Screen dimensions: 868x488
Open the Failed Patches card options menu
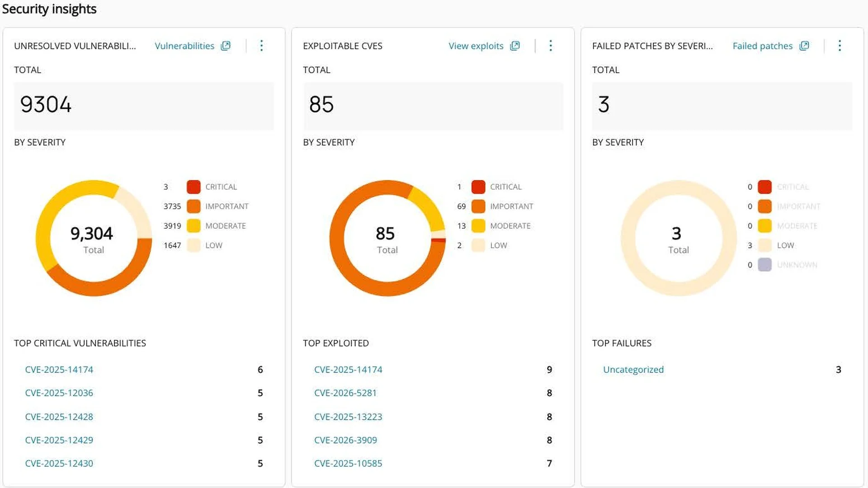tap(840, 46)
